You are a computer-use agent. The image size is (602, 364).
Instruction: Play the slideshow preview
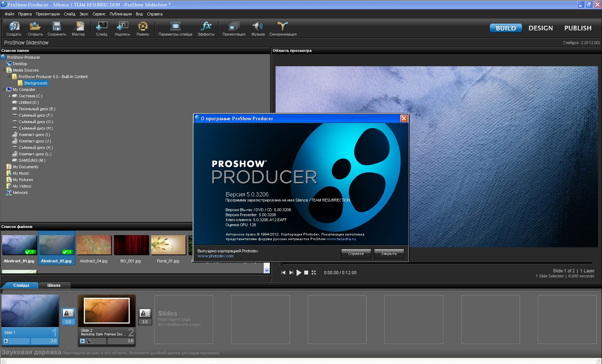click(299, 273)
